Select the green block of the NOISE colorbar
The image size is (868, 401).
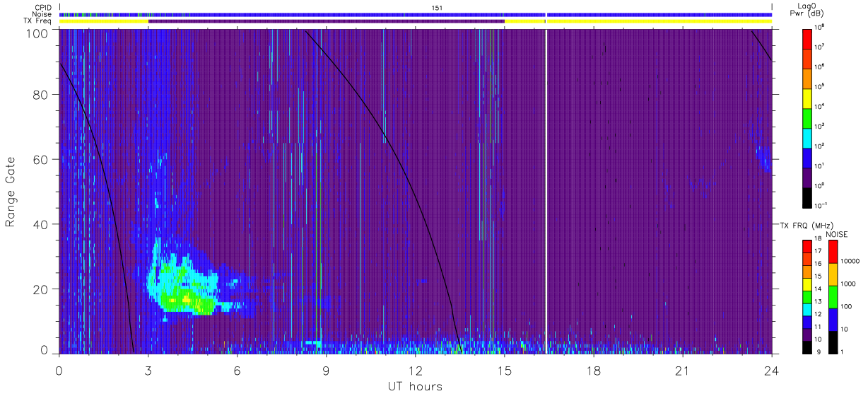coord(833,297)
